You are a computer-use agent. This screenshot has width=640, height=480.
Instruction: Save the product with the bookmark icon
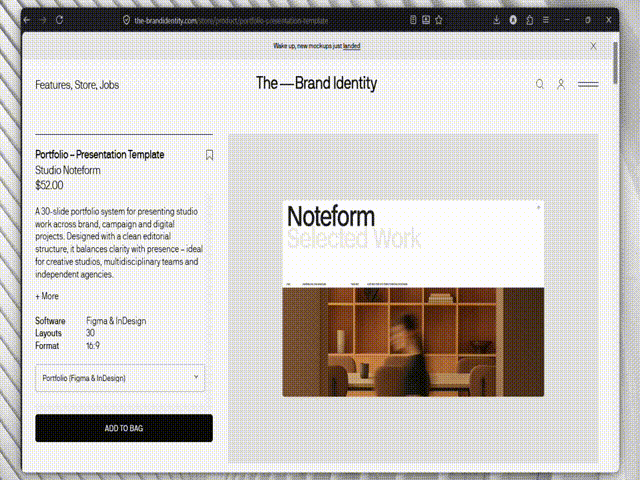tap(209, 155)
